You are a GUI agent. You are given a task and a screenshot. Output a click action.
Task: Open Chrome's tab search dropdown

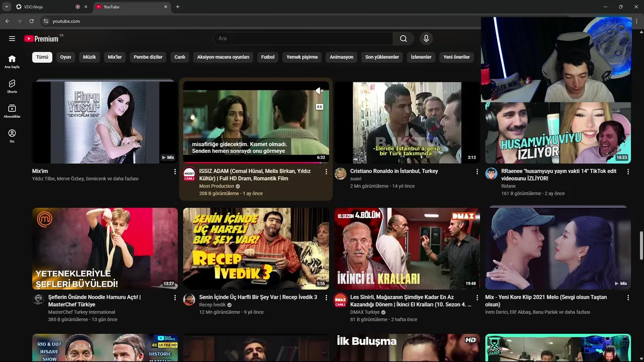click(x=7, y=7)
